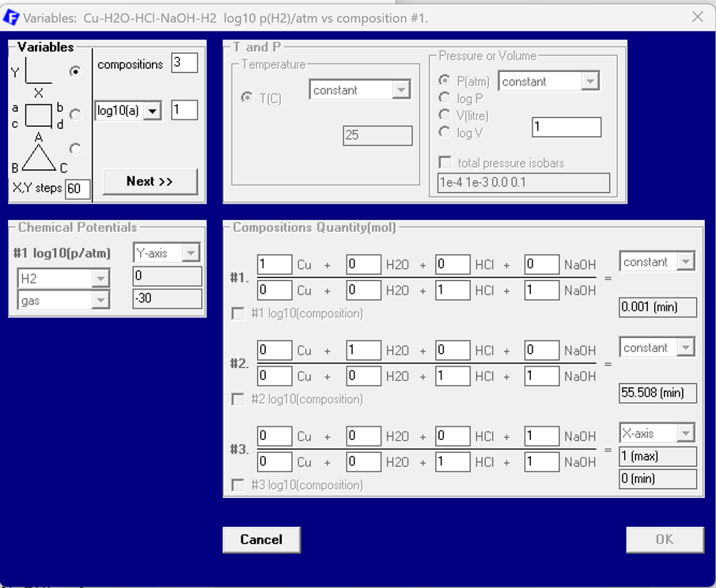Click the Next >> button

(150, 181)
